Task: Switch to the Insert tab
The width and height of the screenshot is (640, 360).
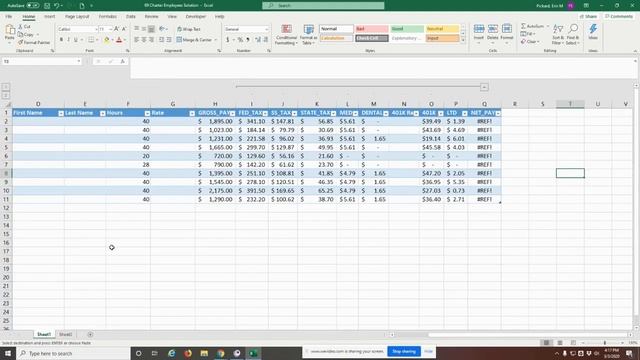Action: coord(49,16)
